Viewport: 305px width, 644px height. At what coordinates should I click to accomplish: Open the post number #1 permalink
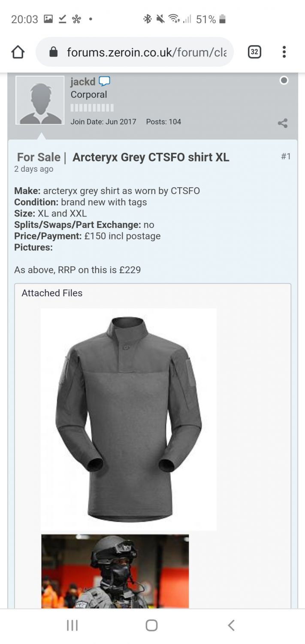point(286,156)
